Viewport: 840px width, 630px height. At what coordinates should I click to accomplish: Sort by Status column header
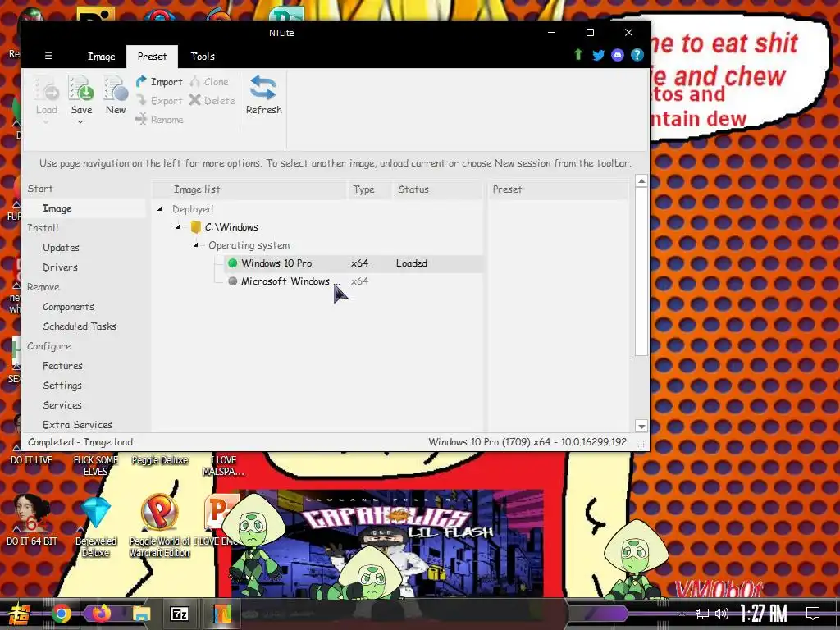(x=438, y=189)
